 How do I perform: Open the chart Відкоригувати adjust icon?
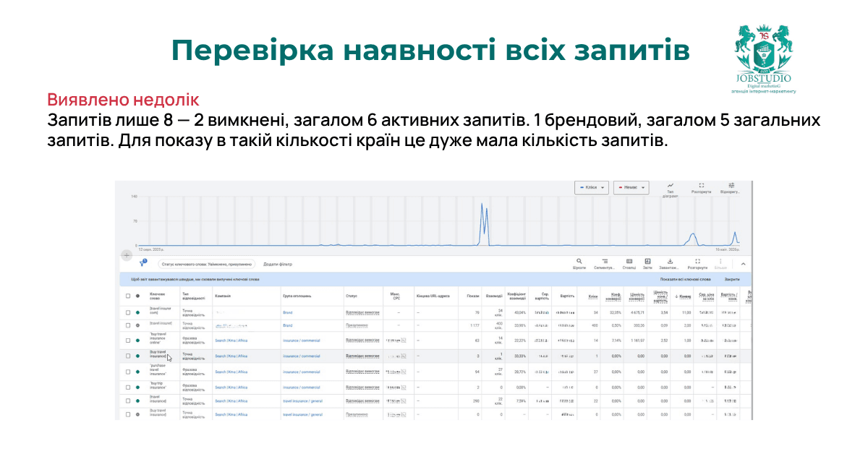click(731, 186)
